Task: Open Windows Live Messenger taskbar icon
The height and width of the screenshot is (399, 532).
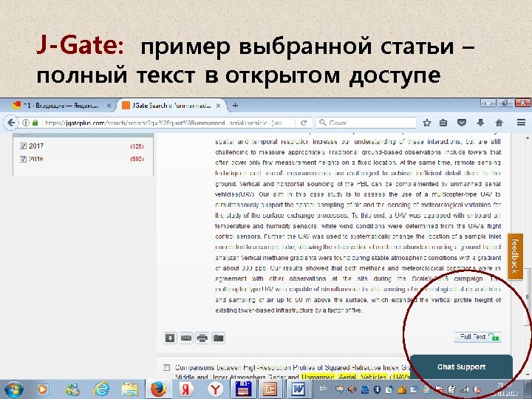Action: (72, 389)
